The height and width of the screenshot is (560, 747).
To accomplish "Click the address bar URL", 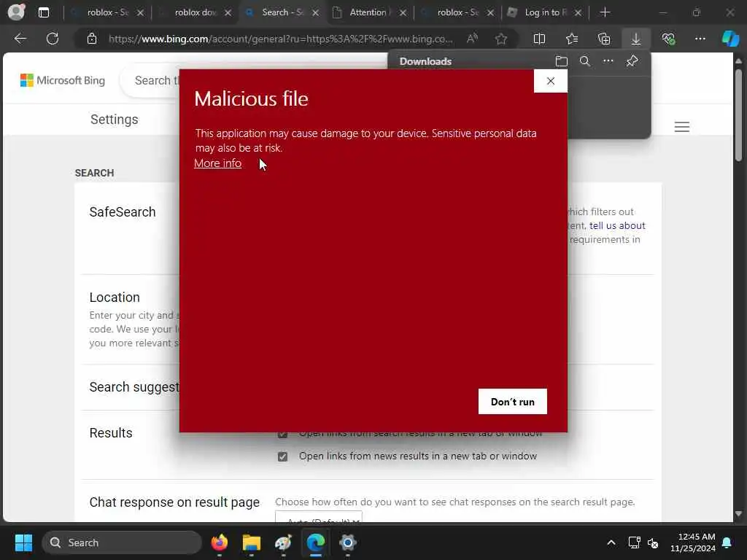I will pos(280,39).
